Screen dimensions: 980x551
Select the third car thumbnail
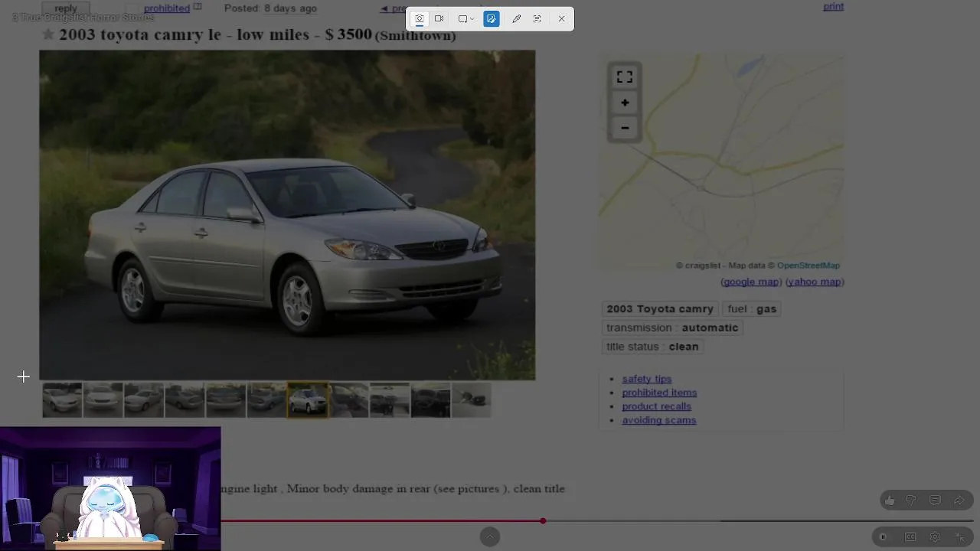[144, 400]
